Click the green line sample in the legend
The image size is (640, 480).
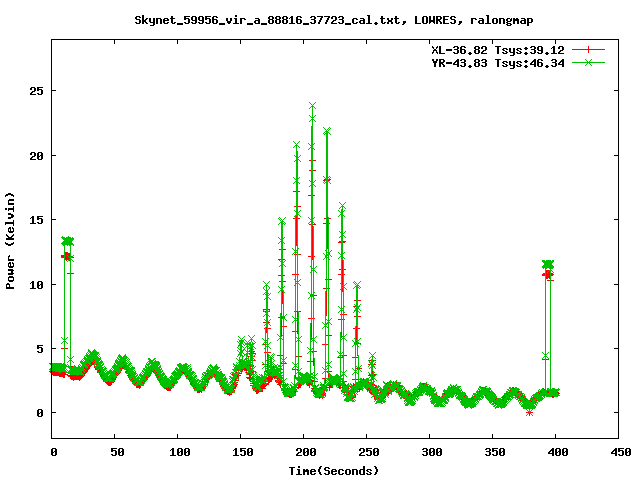coord(588,62)
